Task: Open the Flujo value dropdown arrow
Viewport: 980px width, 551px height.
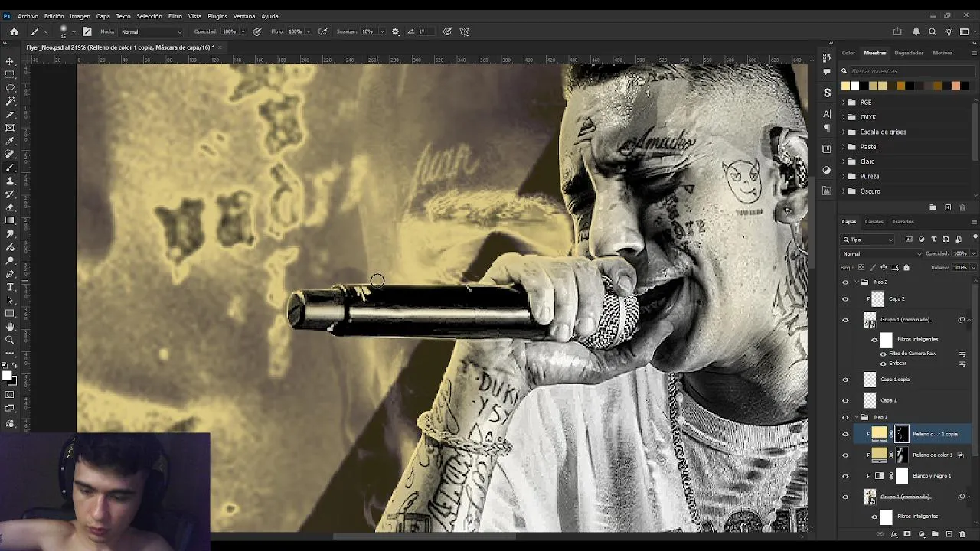Action: click(308, 31)
